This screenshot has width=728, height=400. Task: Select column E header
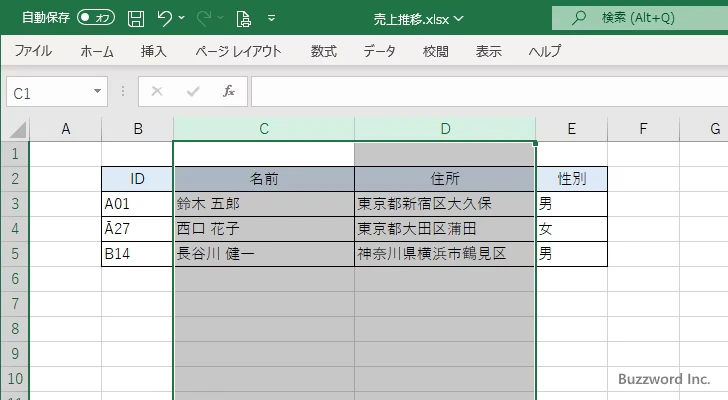click(x=572, y=129)
